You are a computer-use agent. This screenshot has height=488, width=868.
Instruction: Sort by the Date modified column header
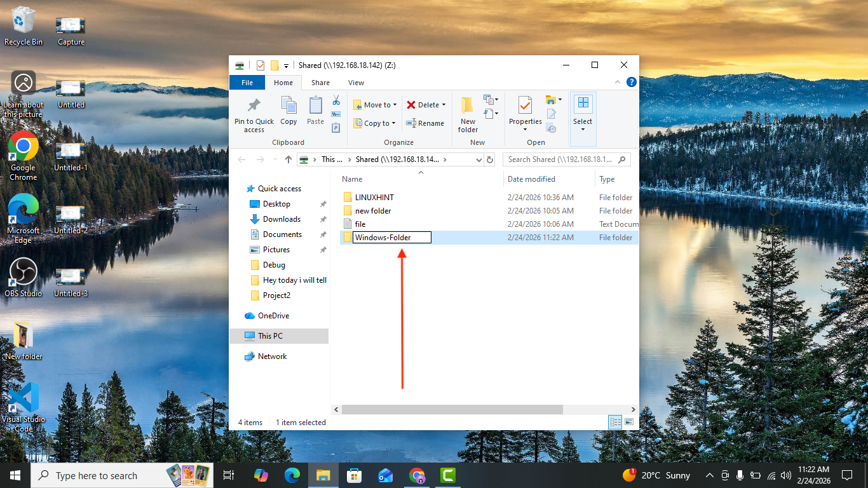coord(531,179)
